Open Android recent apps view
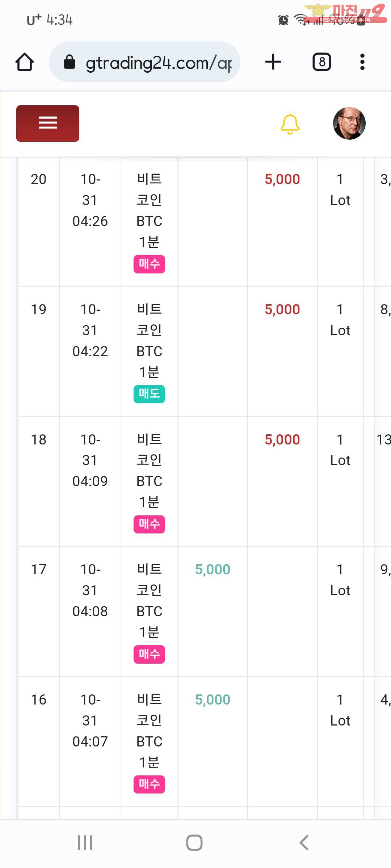The width and height of the screenshot is (391, 868). click(85, 843)
